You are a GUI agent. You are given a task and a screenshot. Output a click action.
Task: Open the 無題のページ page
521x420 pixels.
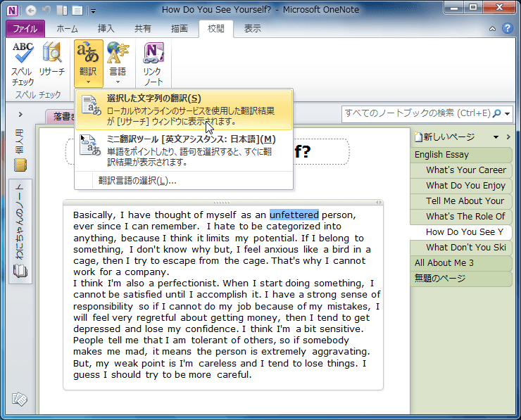[x=461, y=278]
